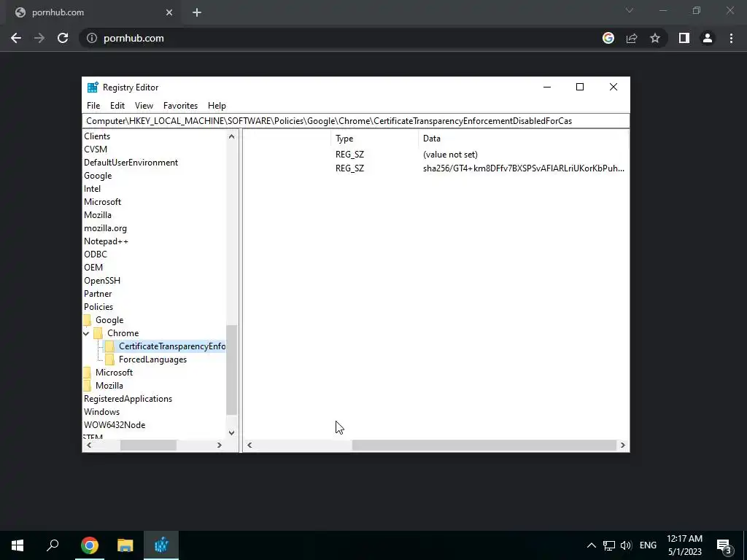Click the Google icon in the address bar
The width and height of the screenshot is (747, 560).
(608, 38)
